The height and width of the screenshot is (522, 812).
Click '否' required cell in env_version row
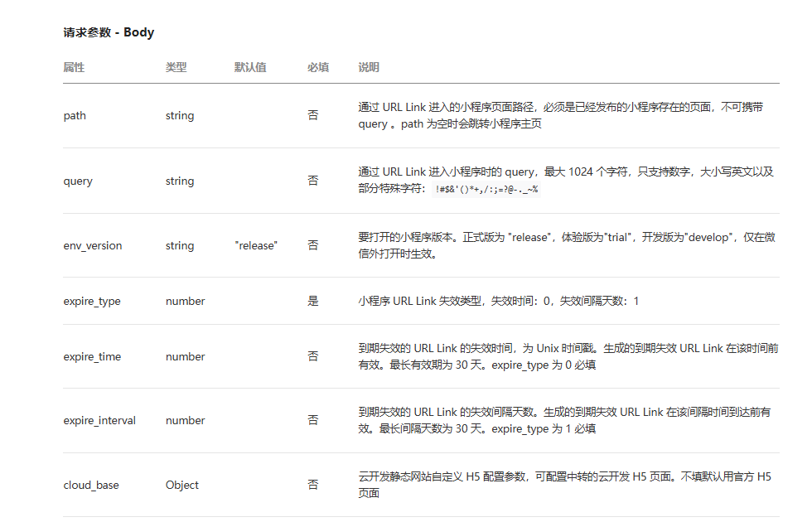click(313, 245)
